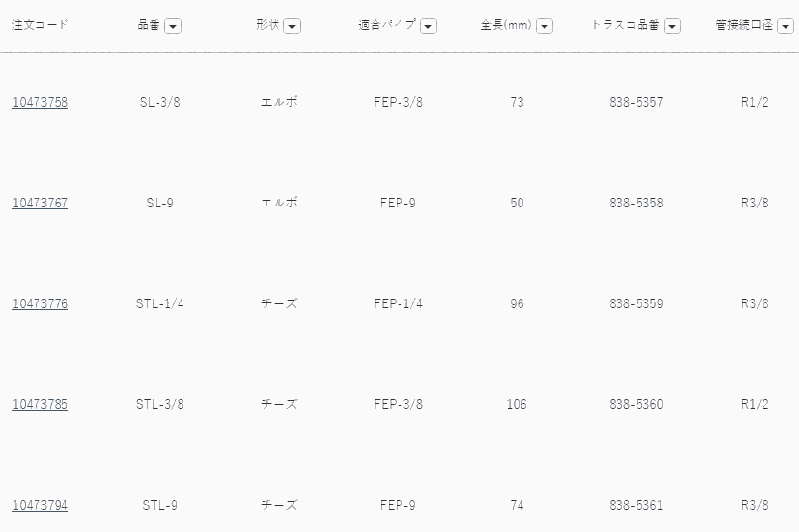Image resolution: width=799 pixels, height=532 pixels.
Task: Open the 全長(mm) filter dropdown
Action: 545,27
